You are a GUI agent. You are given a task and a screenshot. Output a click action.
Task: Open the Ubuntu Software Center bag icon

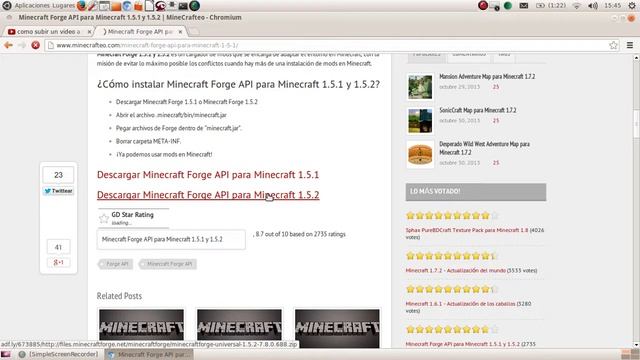coord(138,6)
